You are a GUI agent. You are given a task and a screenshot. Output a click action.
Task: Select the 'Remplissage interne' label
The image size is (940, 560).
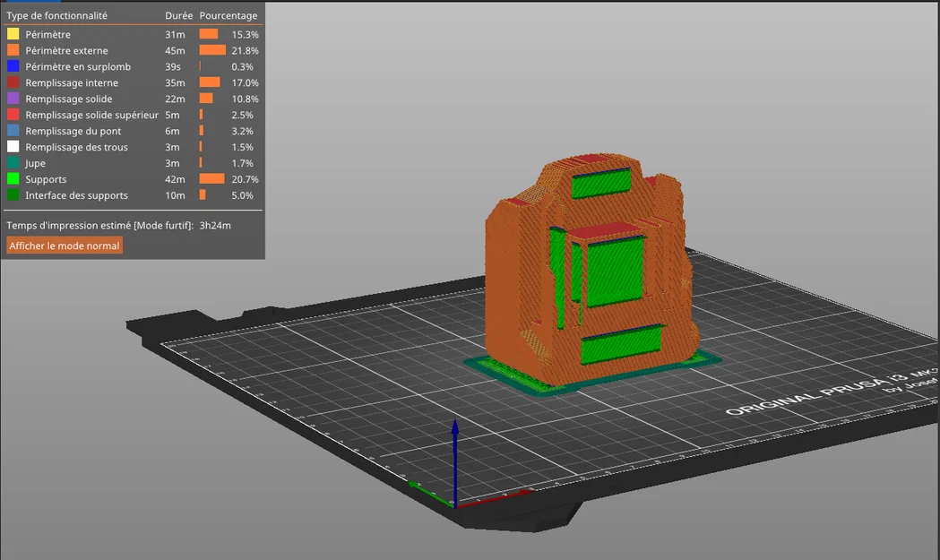72,82
